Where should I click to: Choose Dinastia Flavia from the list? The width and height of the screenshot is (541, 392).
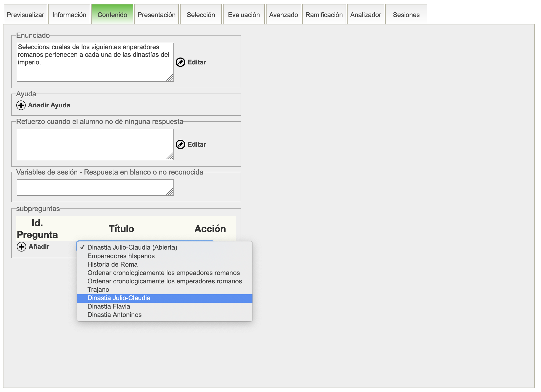coord(109,306)
